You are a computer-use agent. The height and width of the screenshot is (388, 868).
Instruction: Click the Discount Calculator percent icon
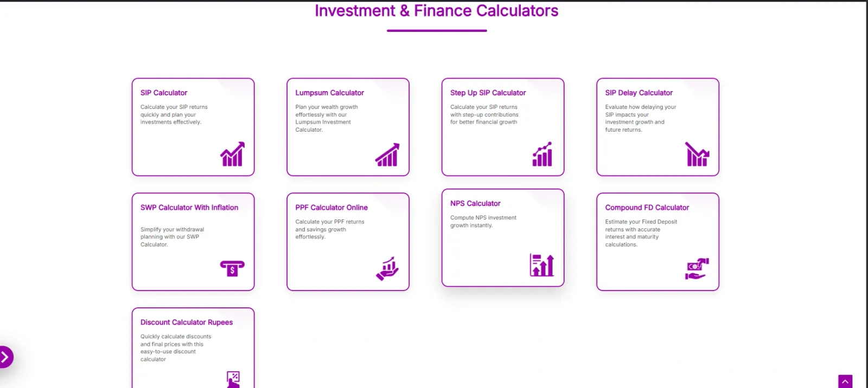point(233,379)
